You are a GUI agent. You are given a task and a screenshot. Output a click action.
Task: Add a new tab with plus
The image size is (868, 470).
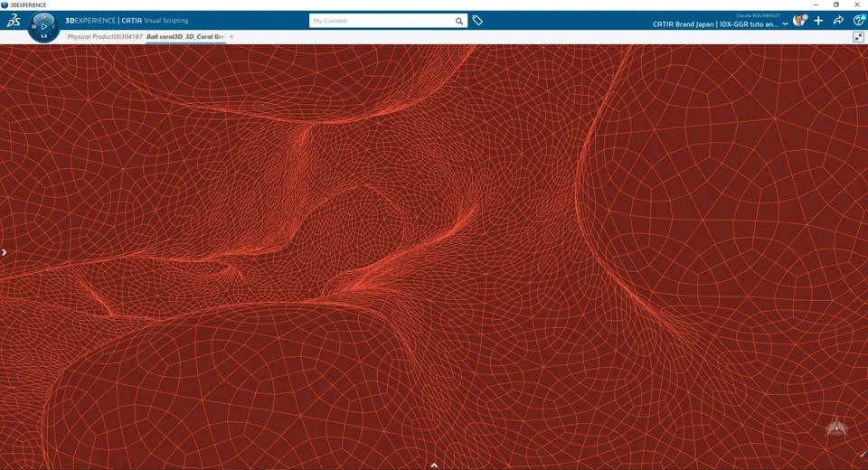coord(232,36)
